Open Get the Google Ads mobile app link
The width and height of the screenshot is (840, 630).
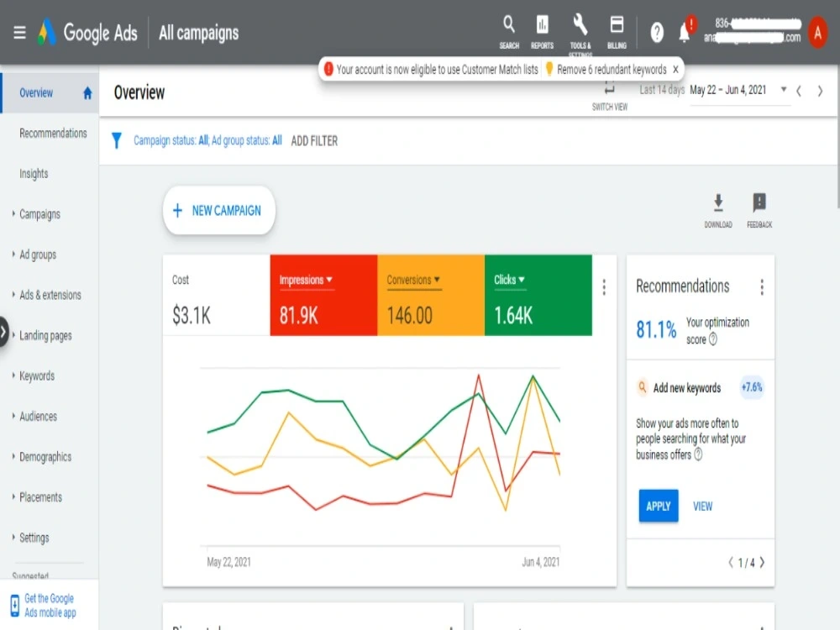click(x=50, y=606)
